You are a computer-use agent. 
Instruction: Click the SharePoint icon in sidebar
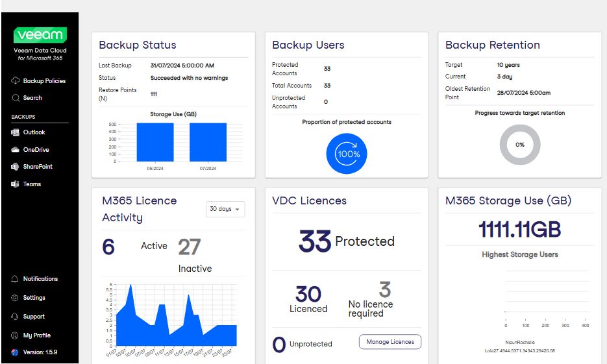(15, 167)
